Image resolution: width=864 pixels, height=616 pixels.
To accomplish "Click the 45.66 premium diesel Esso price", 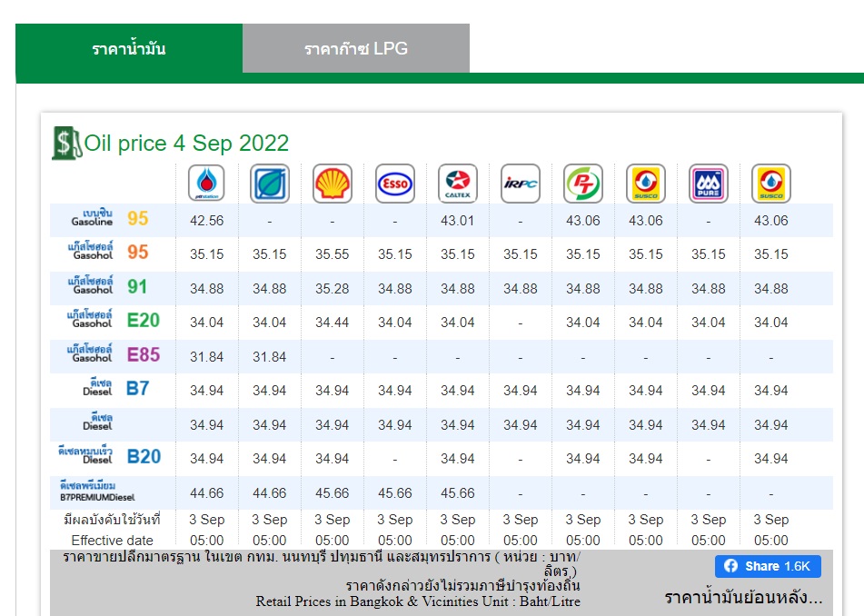I will [395, 493].
